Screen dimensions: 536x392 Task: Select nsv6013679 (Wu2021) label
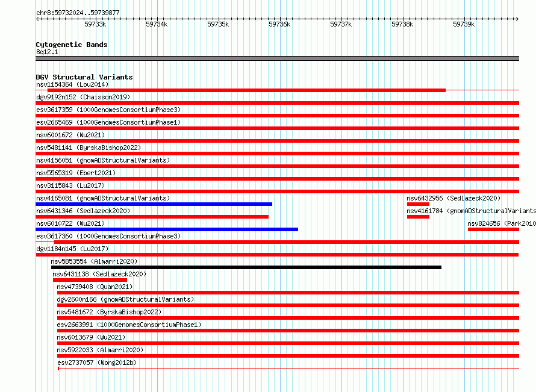[91, 337]
